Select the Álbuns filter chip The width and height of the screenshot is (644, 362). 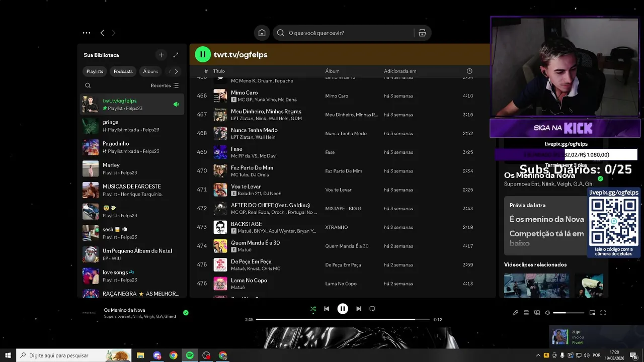click(150, 71)
